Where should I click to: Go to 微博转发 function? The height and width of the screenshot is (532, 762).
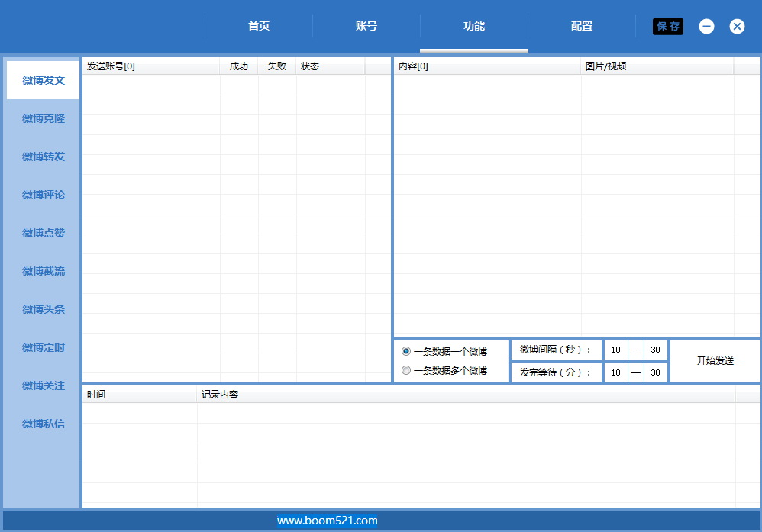pos(44,156)
